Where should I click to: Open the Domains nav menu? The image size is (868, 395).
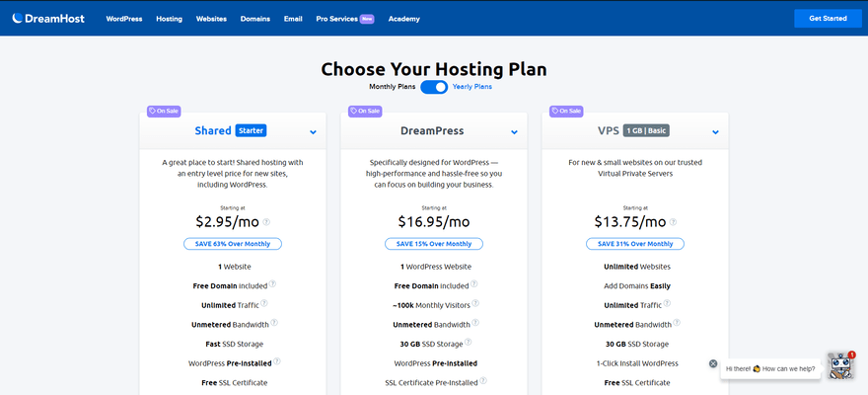tap(255, 19)
